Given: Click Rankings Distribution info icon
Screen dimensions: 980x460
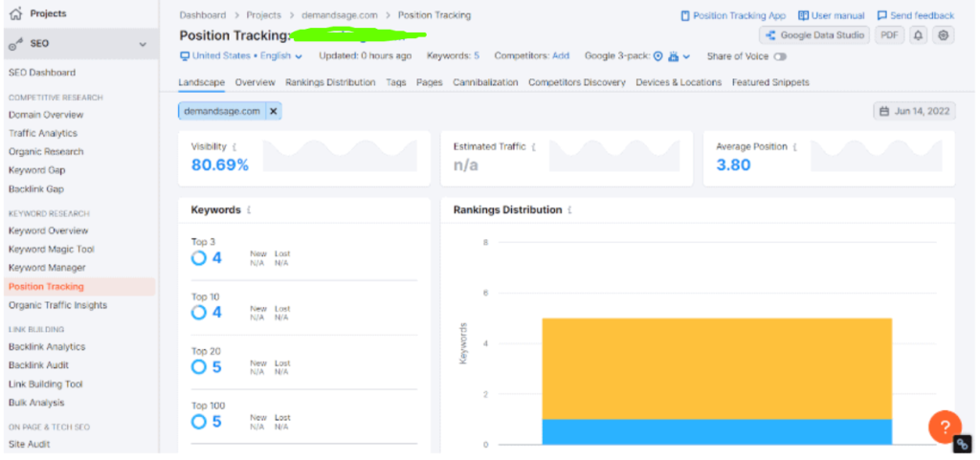Looking at the screenshot, I should [569, 210].
